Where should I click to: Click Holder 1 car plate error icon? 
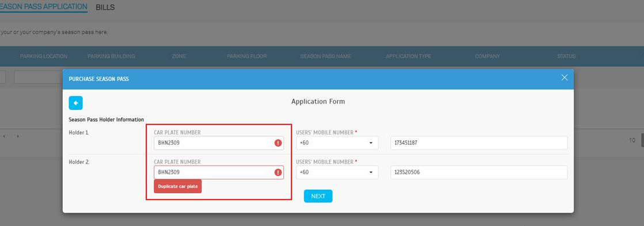pos(278,143)
